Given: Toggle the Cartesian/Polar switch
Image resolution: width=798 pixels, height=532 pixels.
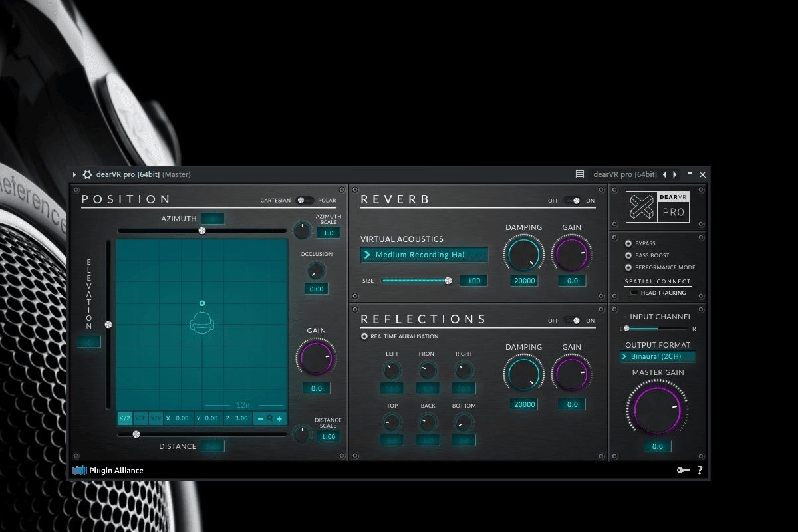Looking at the screenshot, I should (x=305, y=200).
